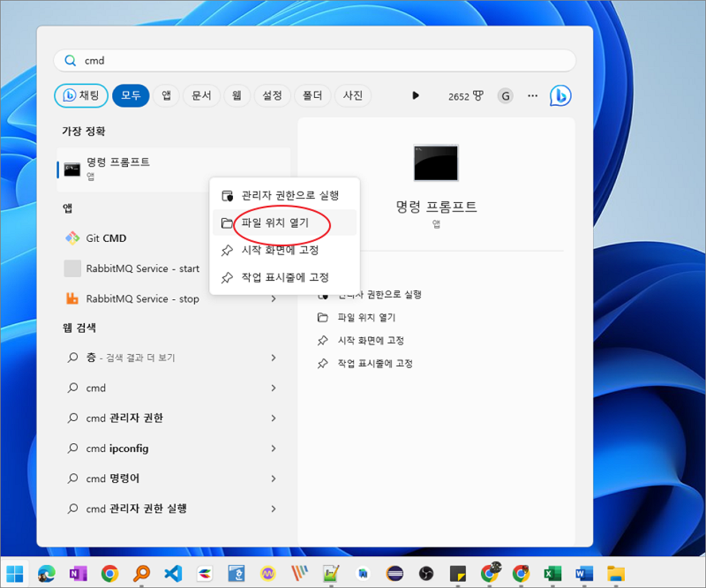The image size is (706, 588).
Task: Open RabbitMQ Service - stop result
Action: 132,299
